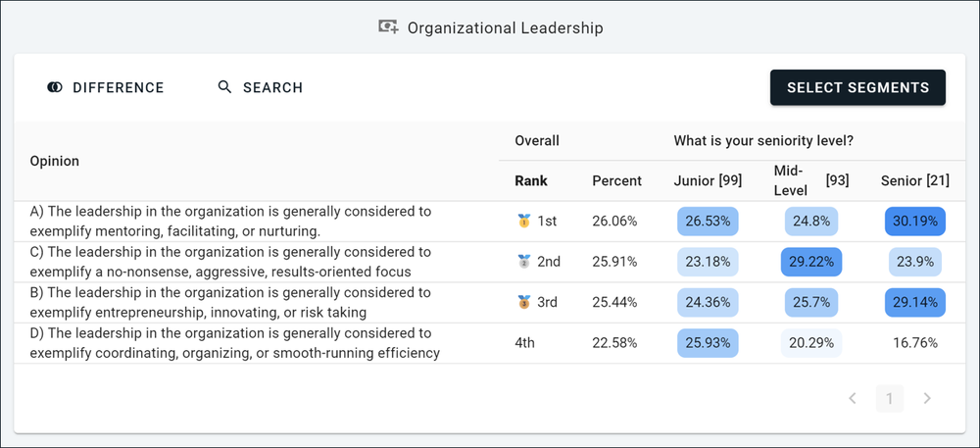Click the Mid-Level [93] column header
The height and width of the screenshot is (448, 980).
pyautogui.click(x=810, y=180)
